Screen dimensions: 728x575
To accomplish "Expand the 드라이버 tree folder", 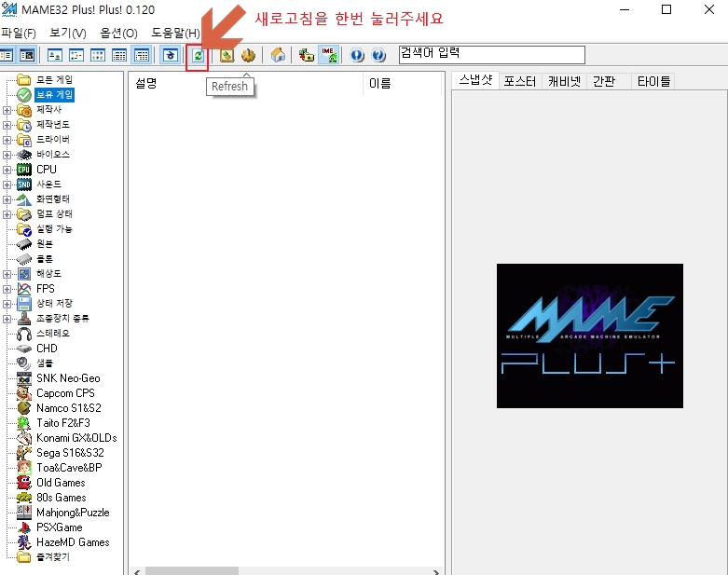I will pyautogui.click(x=7, y=140).
